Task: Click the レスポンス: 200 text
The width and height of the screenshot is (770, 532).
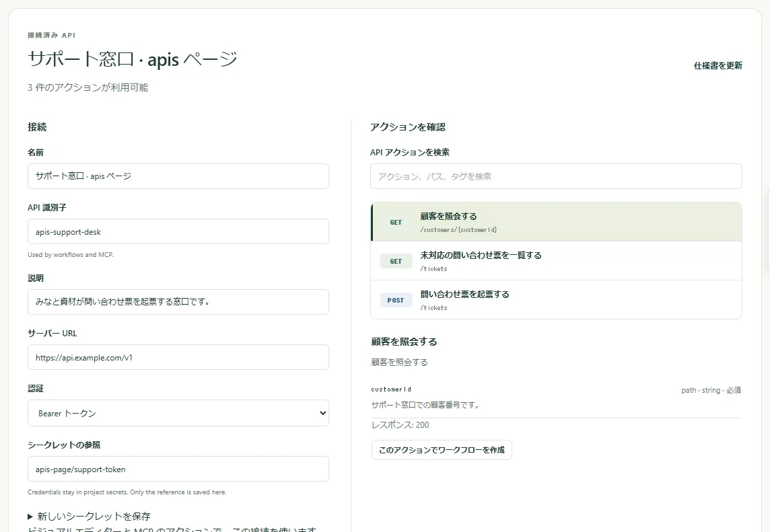Action: (400, 425)
